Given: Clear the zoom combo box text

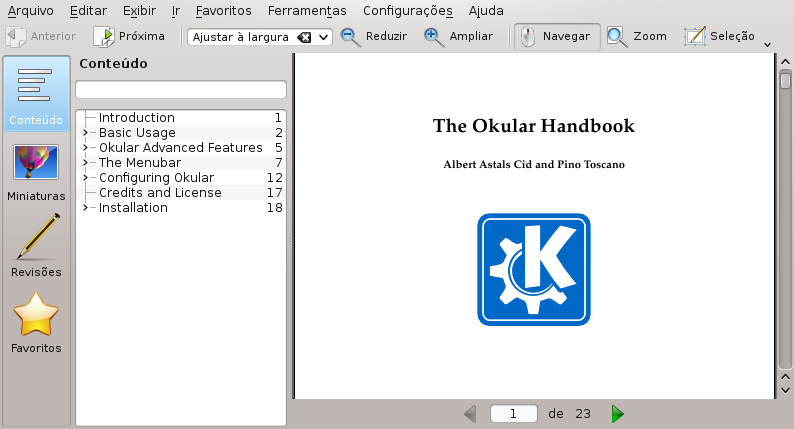Looking at the screenshot, I should pos(304,37).
